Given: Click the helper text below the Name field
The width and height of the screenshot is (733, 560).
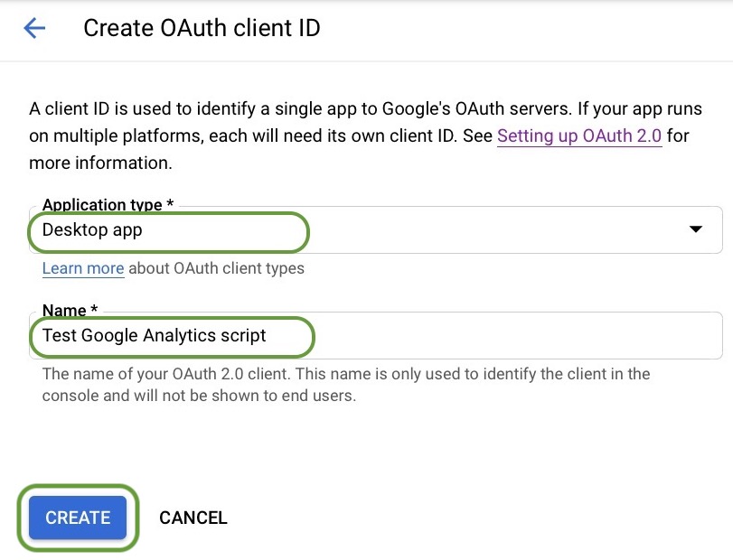Looking at the screenshot, I should (x=345, y=384).
